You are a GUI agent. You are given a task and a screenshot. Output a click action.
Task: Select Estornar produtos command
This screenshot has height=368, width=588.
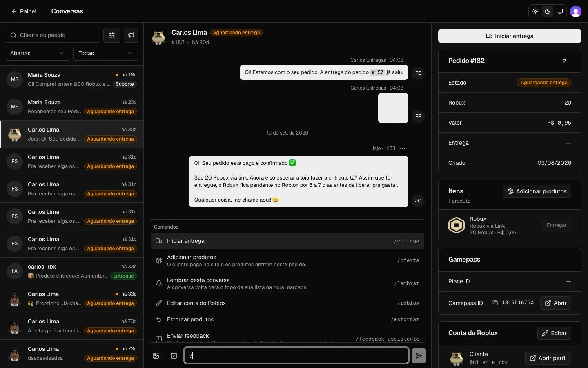(x=287, y=319)
